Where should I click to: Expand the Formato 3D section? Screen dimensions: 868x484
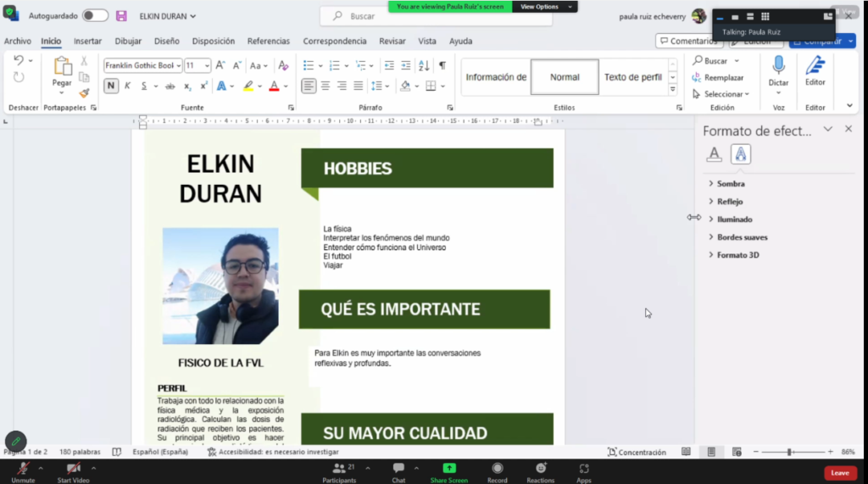(x=737, y=255)
